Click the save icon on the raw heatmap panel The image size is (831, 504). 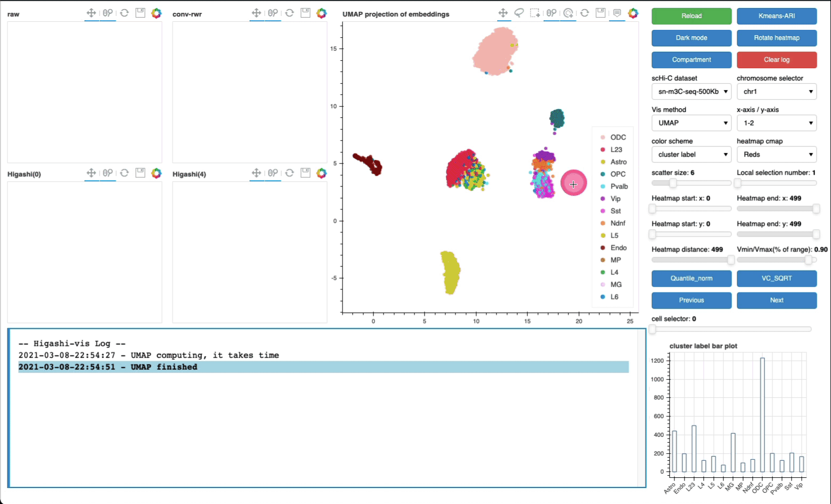coord(140,13)
